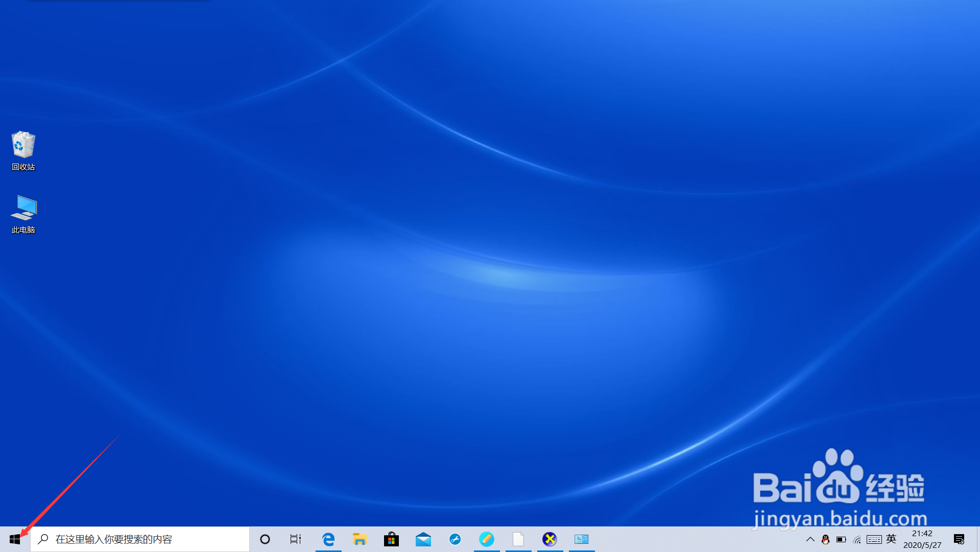Viewport: 980px width, 552px height.
Task: Open QQ penguin icon in system tray
Action: pyautogui.click(x=826, y=539)
